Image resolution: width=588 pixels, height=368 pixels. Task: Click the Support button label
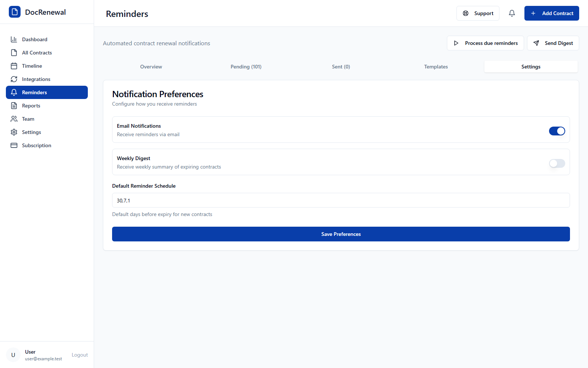484,13
